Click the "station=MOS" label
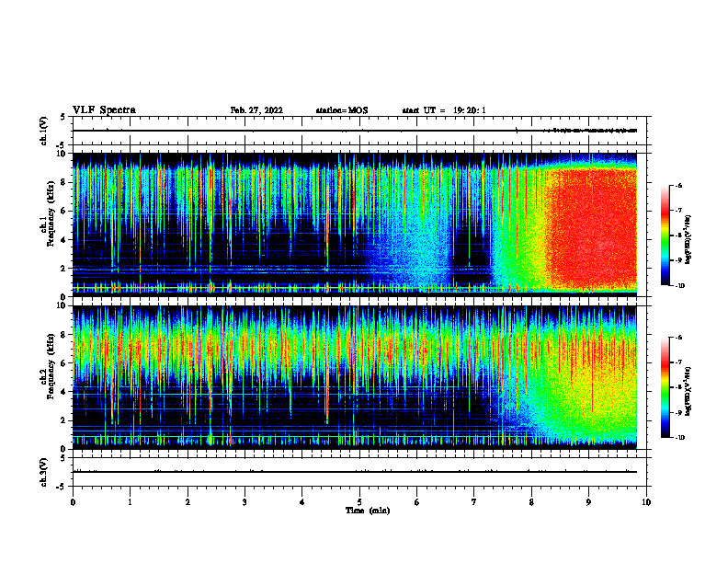 tap(342, 110)
